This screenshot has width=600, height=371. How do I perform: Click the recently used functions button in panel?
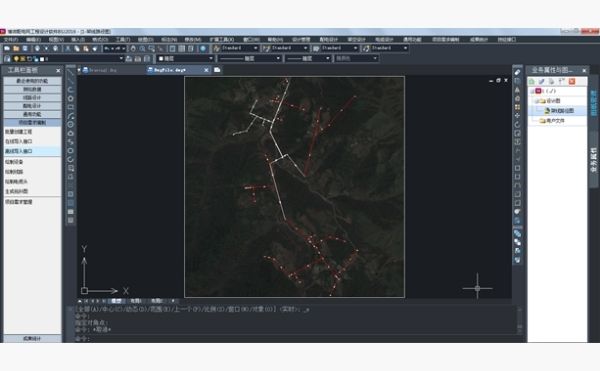32,81
